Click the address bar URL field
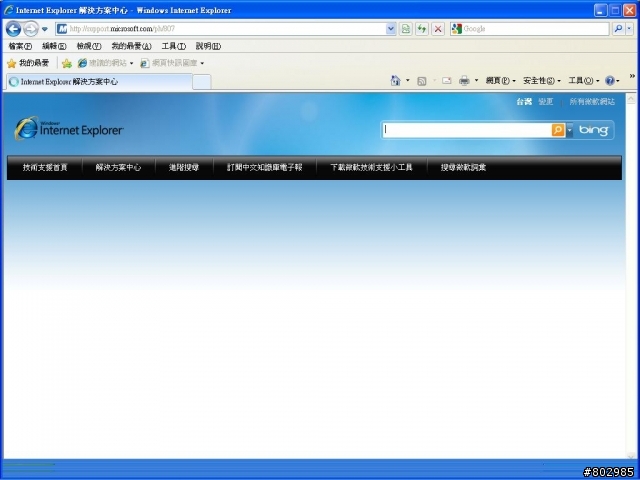640x480 pixels. click(x=220, y=29)
